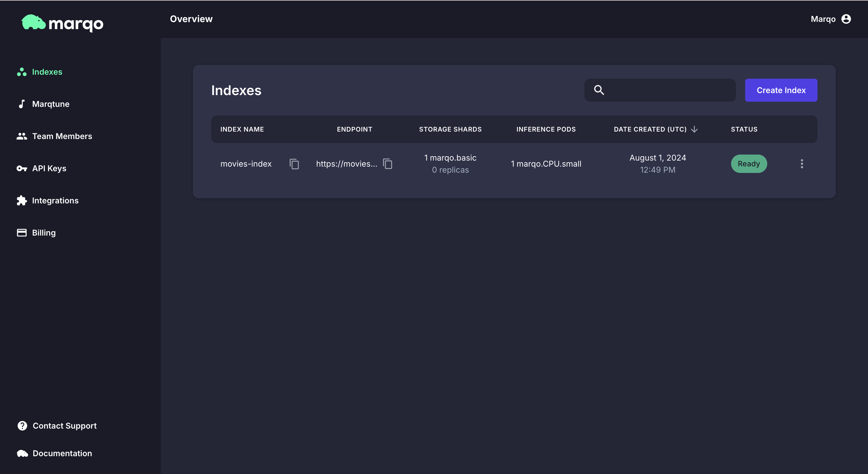Click the Marqtune music note icon
This screenshot has width=868, height=474.
(x=22, y=104)
